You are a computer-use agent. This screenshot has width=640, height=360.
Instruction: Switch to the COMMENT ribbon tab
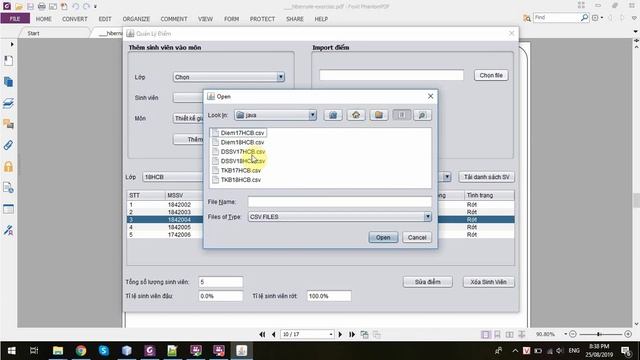(174, 19)
